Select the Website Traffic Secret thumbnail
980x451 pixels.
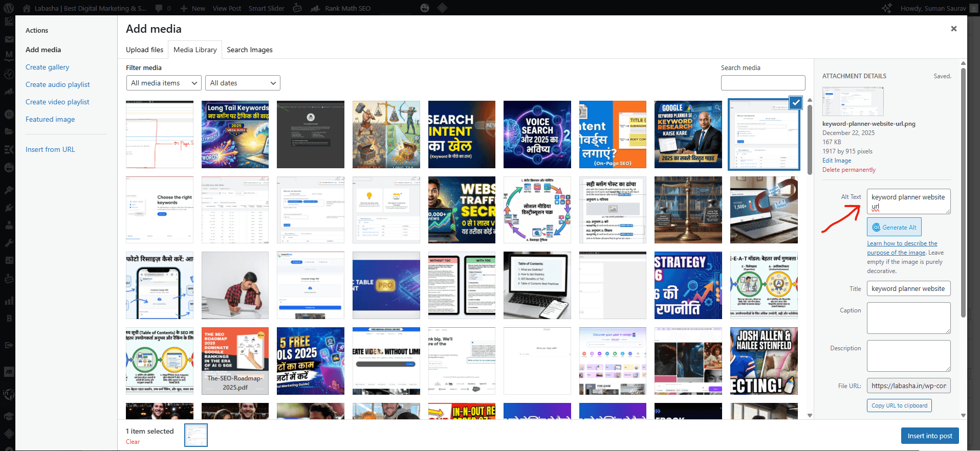pos(462,210)
